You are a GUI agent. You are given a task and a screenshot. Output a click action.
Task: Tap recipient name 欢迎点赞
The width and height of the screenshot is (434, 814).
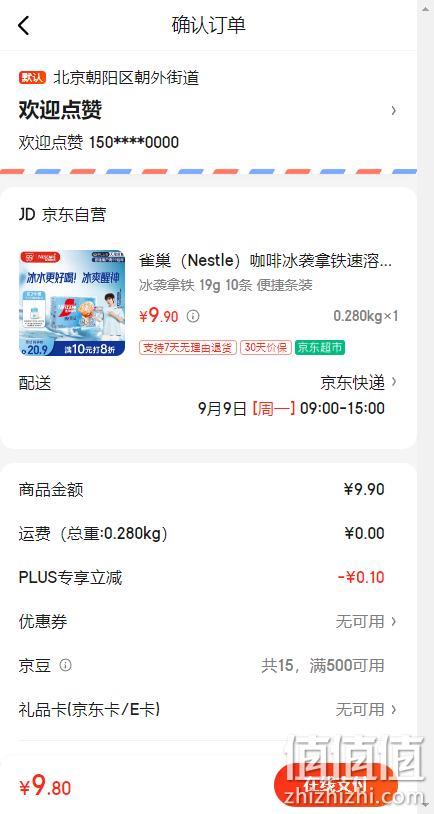(60, 110)
